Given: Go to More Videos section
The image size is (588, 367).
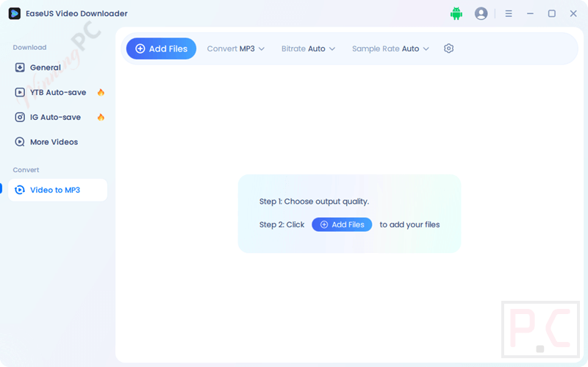Looking at the screenshot, I should (x=58, y=142).
